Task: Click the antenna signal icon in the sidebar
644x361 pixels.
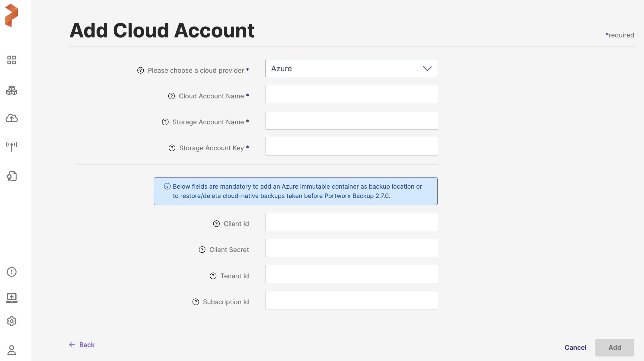Action: pos(12,147)
